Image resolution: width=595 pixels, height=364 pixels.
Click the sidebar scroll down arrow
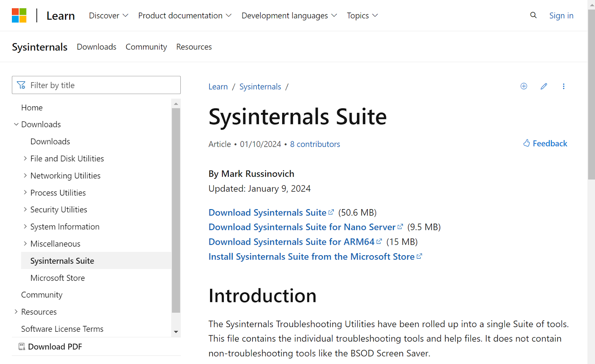tap(176, 332)
